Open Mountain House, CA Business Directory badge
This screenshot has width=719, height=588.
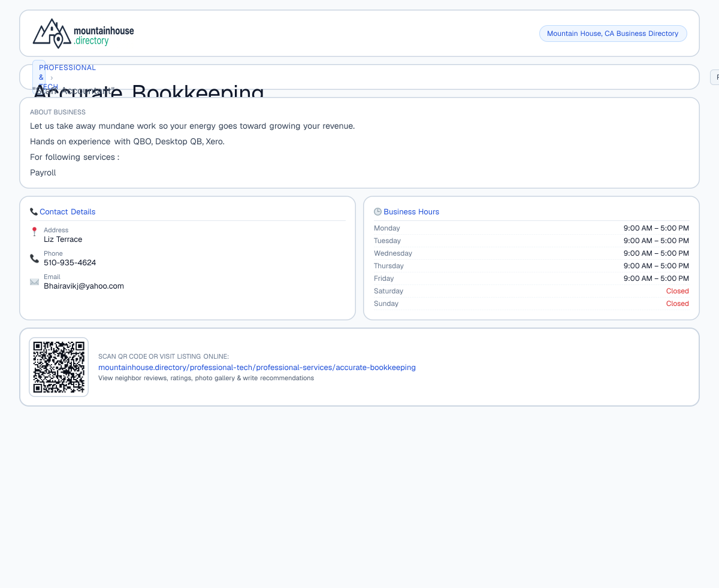(613, 34)
